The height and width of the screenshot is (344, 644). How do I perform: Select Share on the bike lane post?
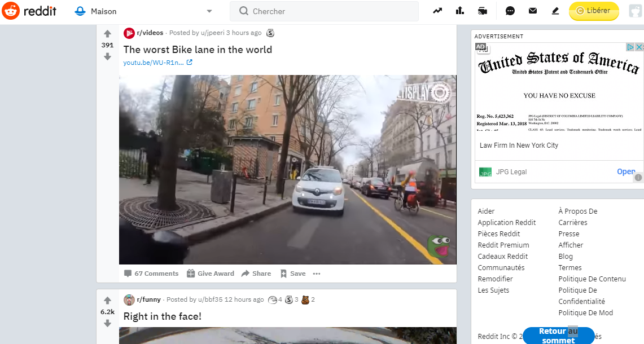pyautogui.click(x=256, y=274)
